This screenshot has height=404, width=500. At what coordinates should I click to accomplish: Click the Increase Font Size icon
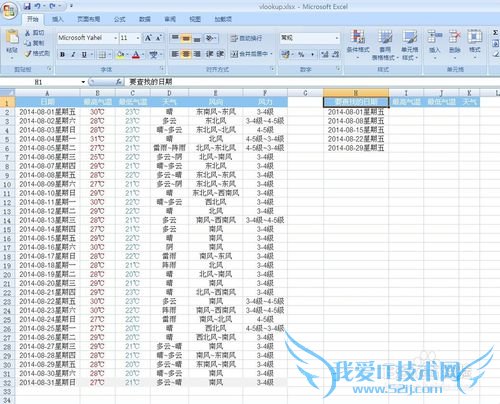[148, 38]
